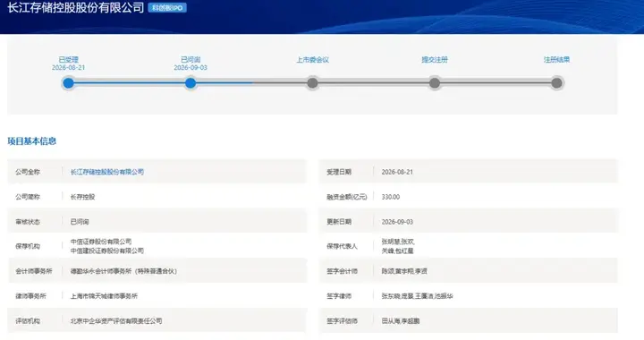
Task: Click the financing amount 330.00
Action: [391, 197]
